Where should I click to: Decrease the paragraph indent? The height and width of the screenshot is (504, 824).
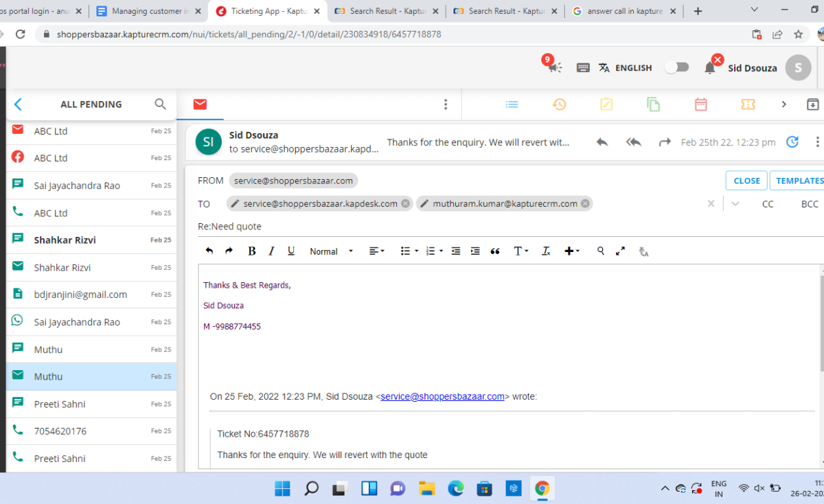[455, 251]
